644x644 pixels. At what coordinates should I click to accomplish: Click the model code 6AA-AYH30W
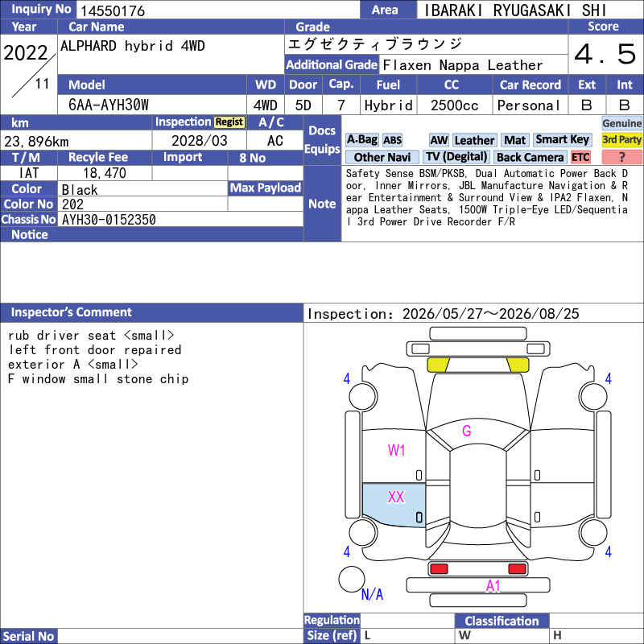click(x=109, y=105)
